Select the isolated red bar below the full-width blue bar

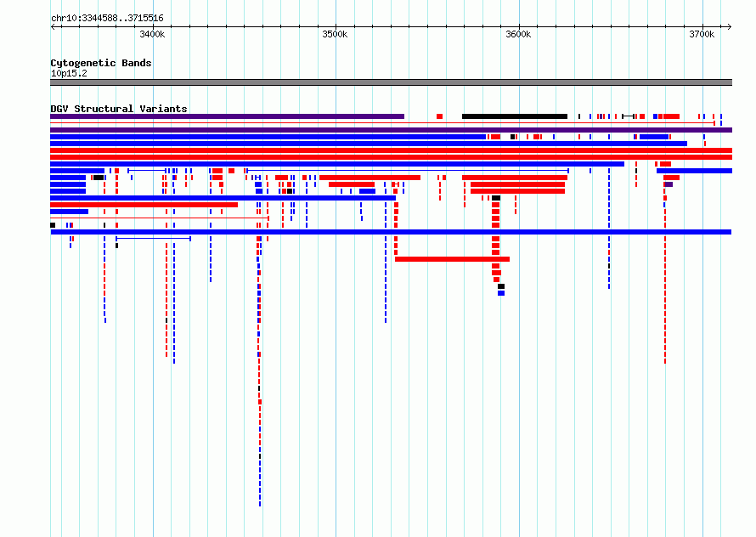tap(452, 259)
